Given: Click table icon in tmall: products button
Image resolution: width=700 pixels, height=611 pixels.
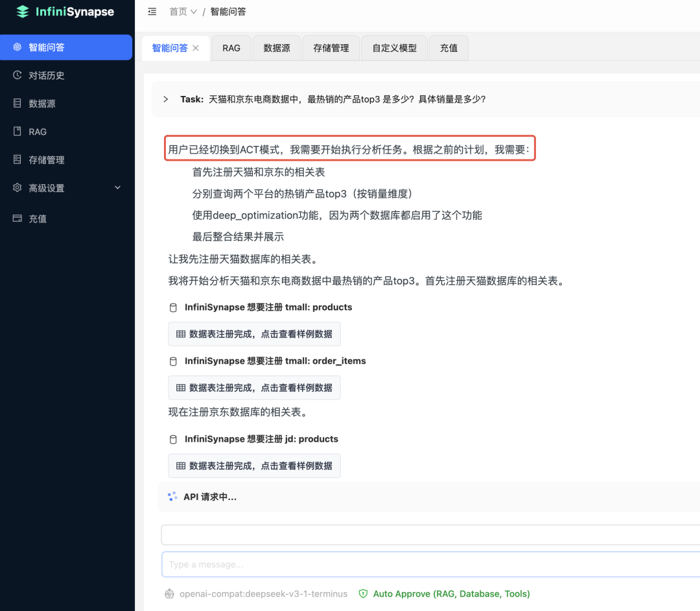Looking at the screenshot, I should coord(181,334).
